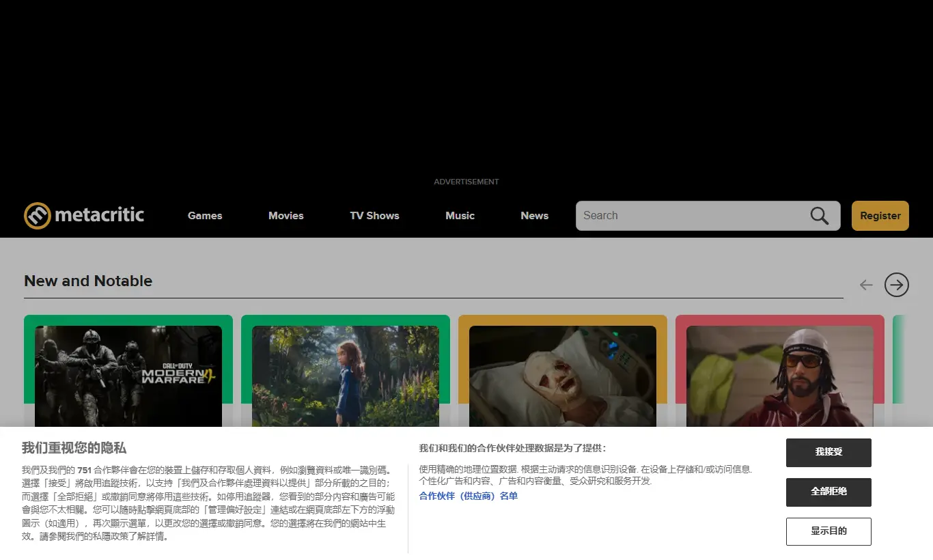Screen dimensions: 933x560
Task: Open the TV Shows menu
Action: [374, 216]
